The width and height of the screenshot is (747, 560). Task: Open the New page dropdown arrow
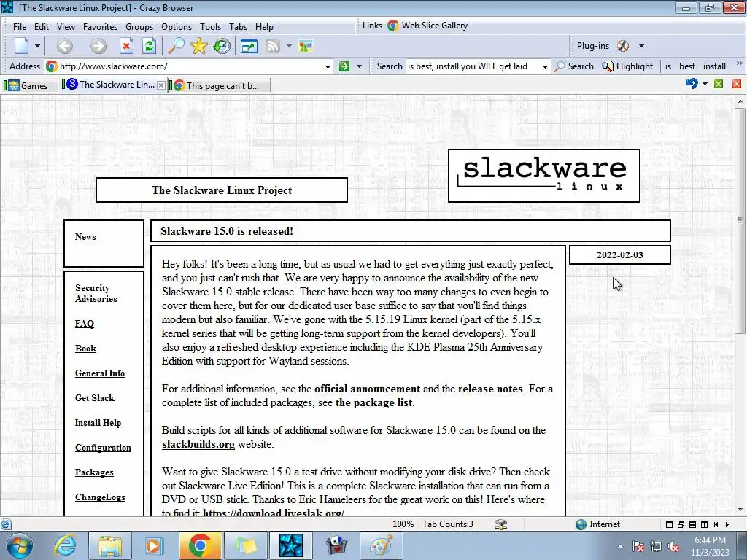(37, 46)
